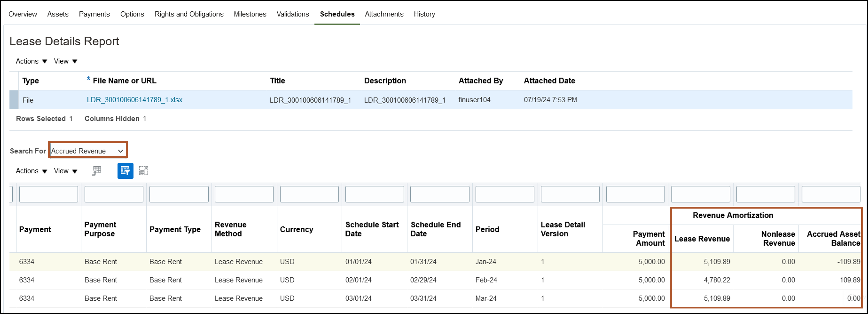Click the 03/01/24 schedule start date cell

tap(358, 298)
